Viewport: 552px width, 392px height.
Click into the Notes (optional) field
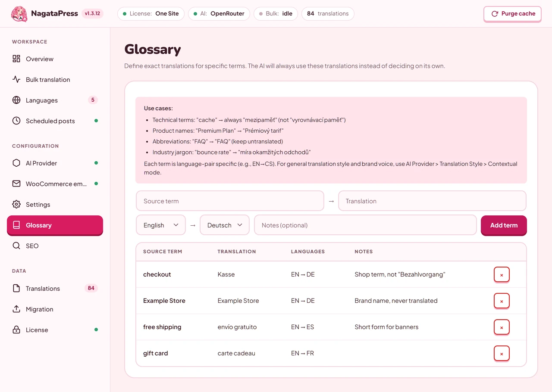point(365,225)
